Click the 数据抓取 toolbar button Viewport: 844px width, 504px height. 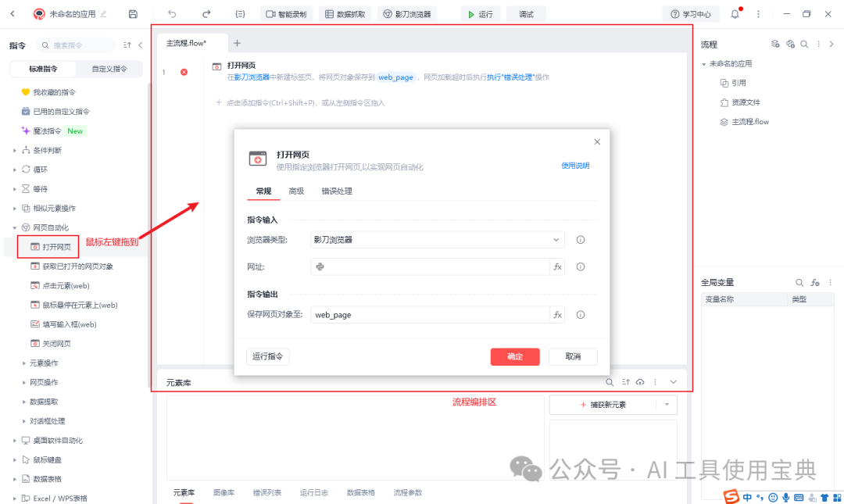345,14
